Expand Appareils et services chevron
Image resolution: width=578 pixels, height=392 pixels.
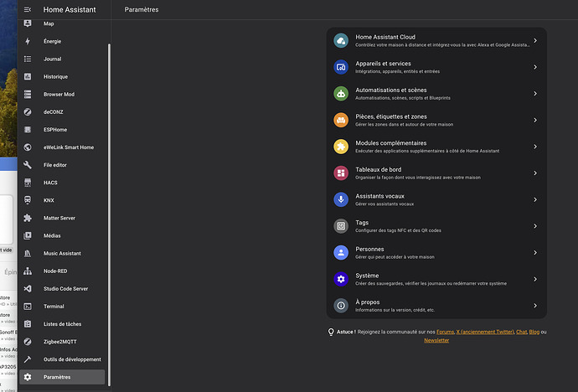point(534,67)
